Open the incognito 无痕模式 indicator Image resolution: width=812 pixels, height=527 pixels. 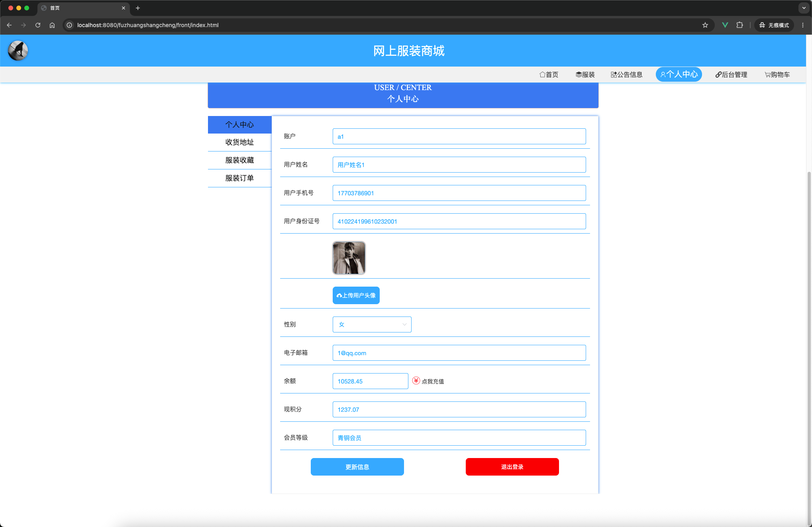coord(774,25)
